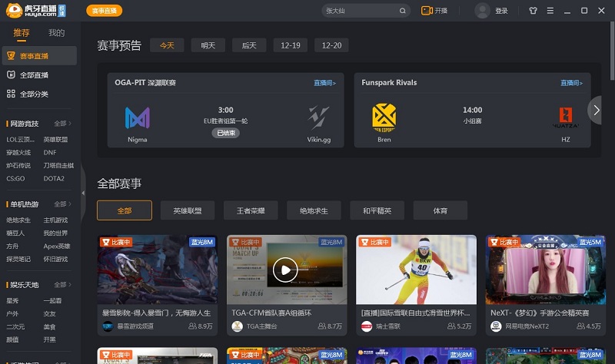Filter events by 绝地求生
This screenshot has height=364, width=615.
point(314,210)
